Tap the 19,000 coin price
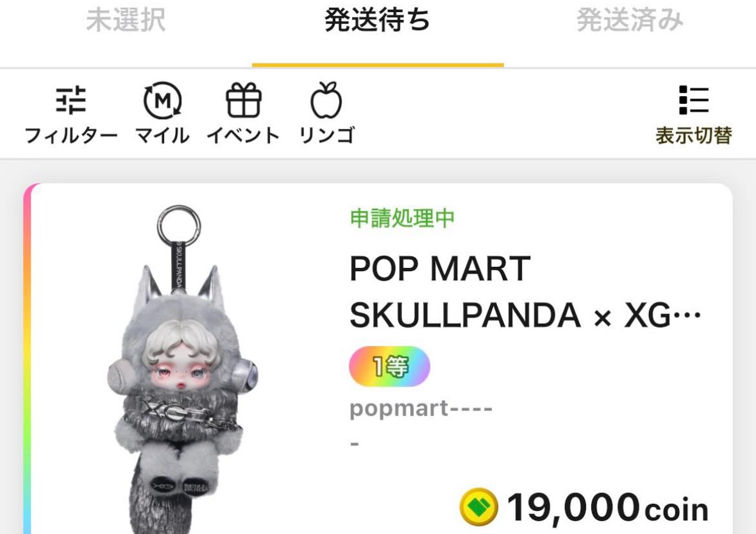Screen dimensions: 756x534 pyautogui.click(x=607, y=508)
